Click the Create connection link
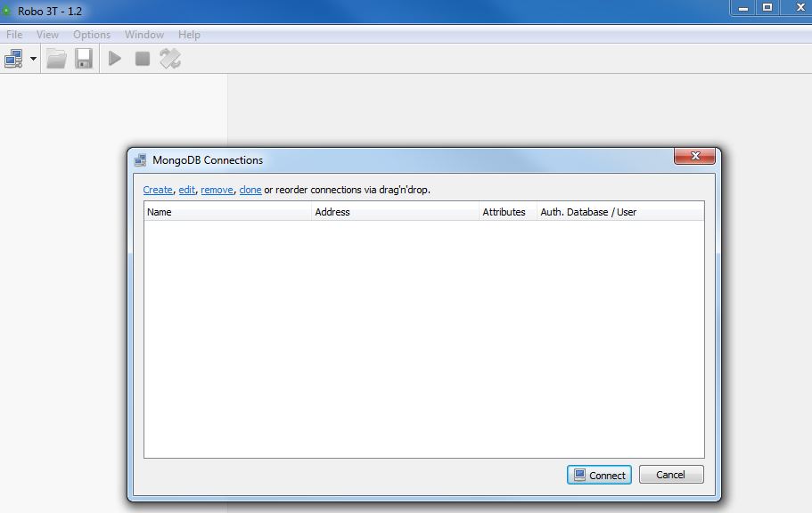 pyautogui.click(x=158, y=190)
